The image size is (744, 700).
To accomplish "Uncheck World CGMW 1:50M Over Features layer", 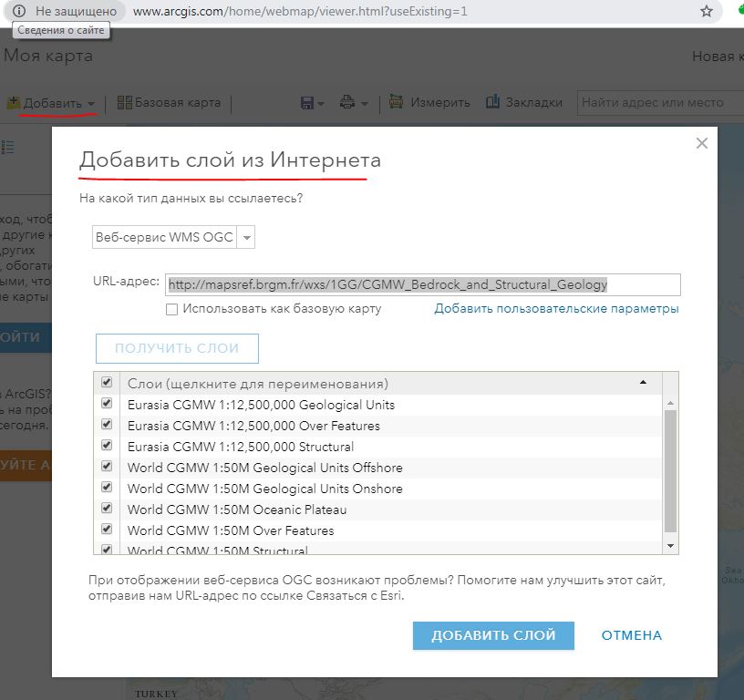I will tap(107, 529).
